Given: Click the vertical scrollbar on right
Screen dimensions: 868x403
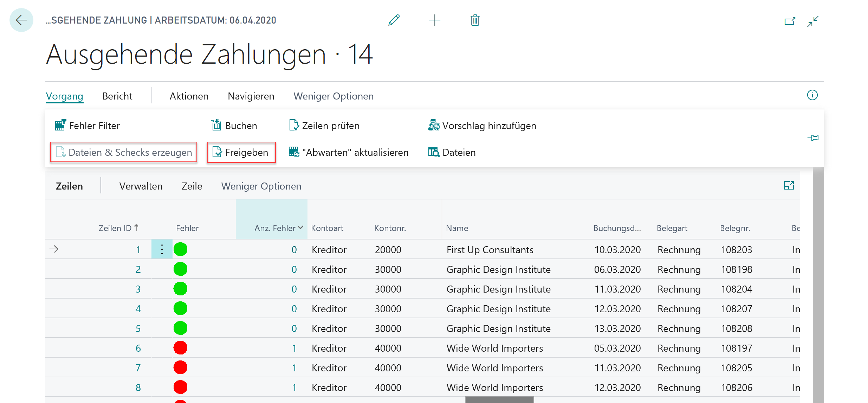Looking at the screenshot, I should pos(818,281).
